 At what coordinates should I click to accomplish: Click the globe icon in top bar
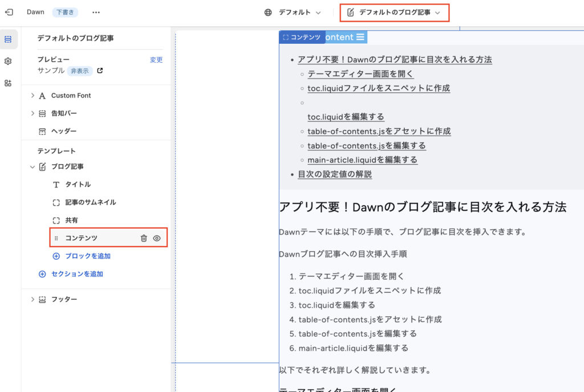tap(268, 13)
